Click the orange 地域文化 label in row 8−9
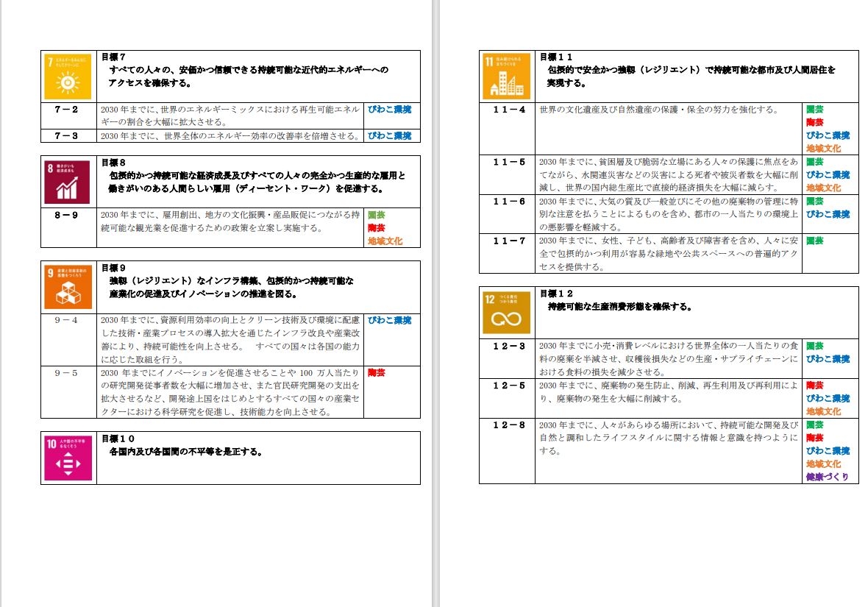Viewport: 868px width, 607px height. [385, 241]
